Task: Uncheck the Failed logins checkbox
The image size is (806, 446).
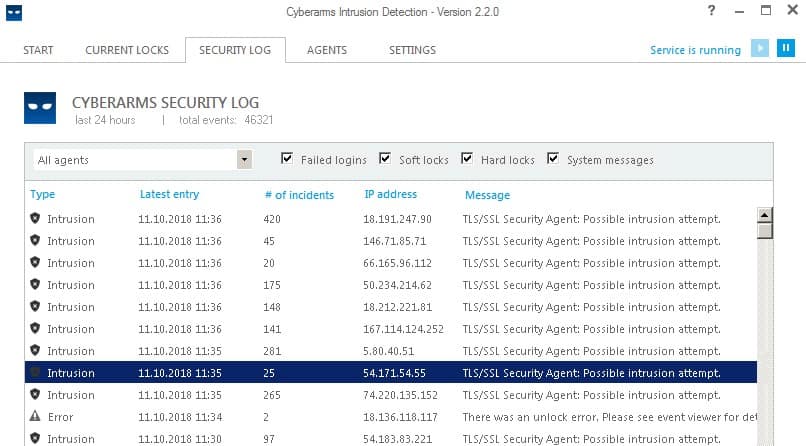Action: [287, 158]
